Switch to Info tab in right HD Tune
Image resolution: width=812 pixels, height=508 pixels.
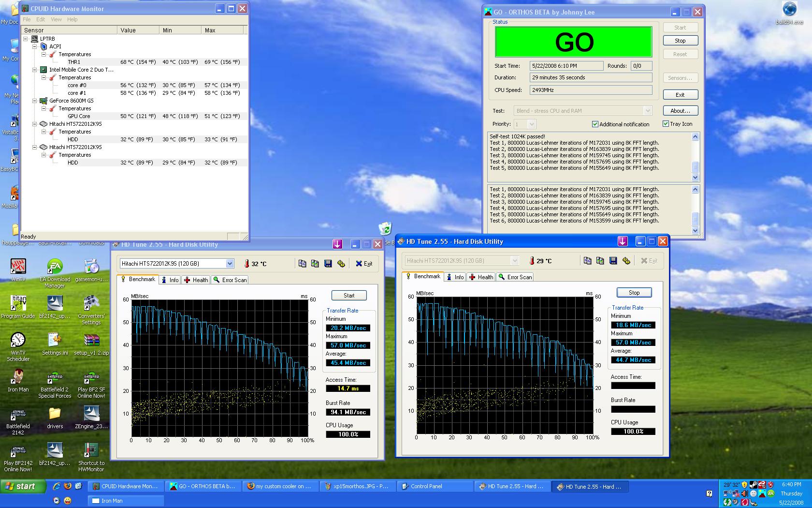pos(455,277)
